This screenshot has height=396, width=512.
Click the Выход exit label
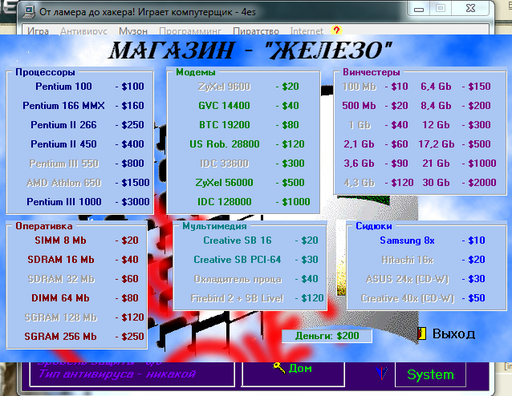[x=454, y=334]
